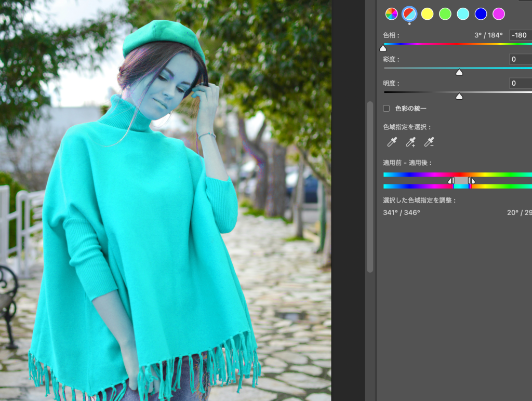
Task: Select the subtract-from-range eyedropper with minus sign
Action: tap(429, 142)
